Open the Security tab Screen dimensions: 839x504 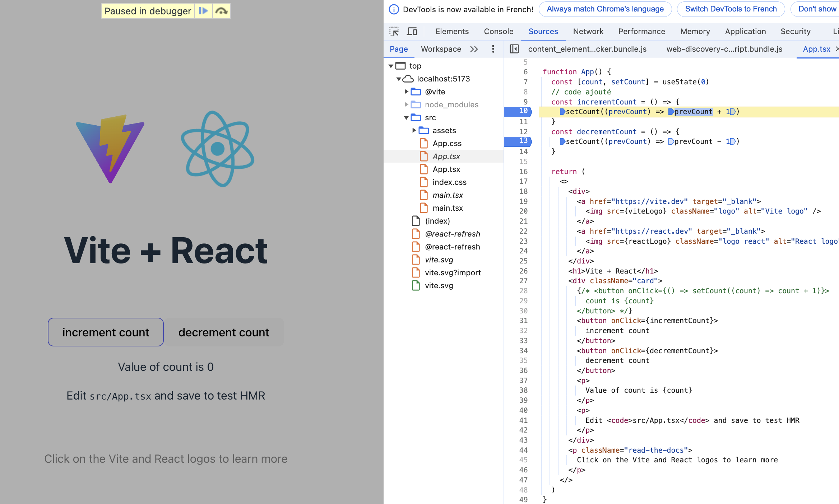click(795, 32)
